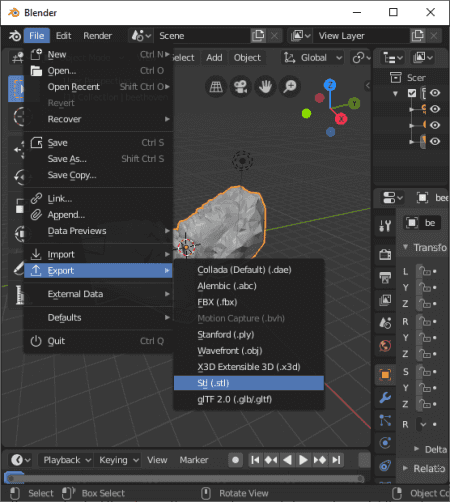The height and width of the screenshot is (502, 450).
Task: Toggle visibility of third outliner row
Action: [x=435, y=125]
